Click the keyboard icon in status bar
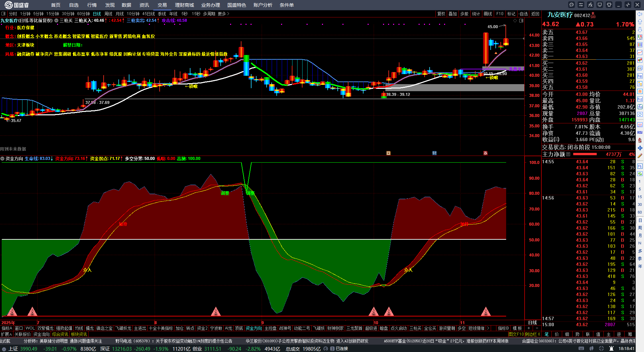The width and height of the screenshot is (644, 352). coord(581,349)
